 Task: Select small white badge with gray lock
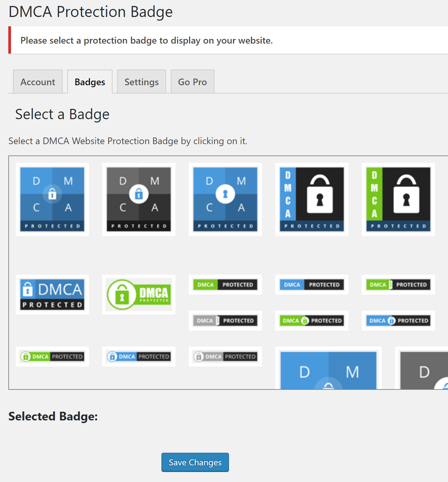click(225, 357)
